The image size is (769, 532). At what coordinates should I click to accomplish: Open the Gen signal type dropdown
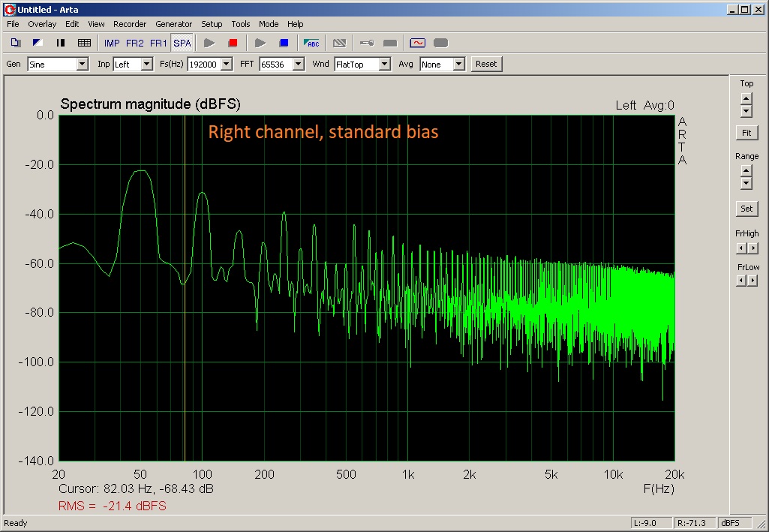tap(83, 65)
